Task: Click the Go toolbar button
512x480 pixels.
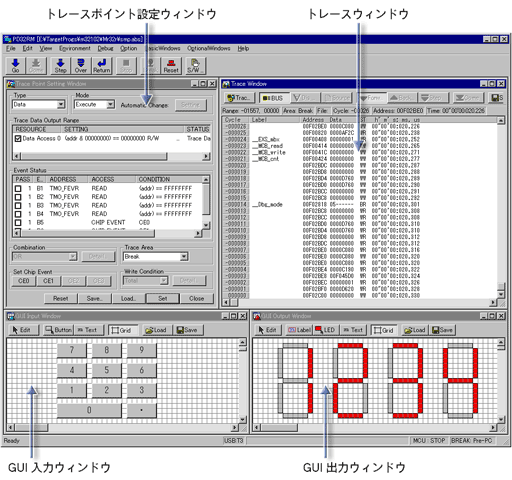Action: 15,66
